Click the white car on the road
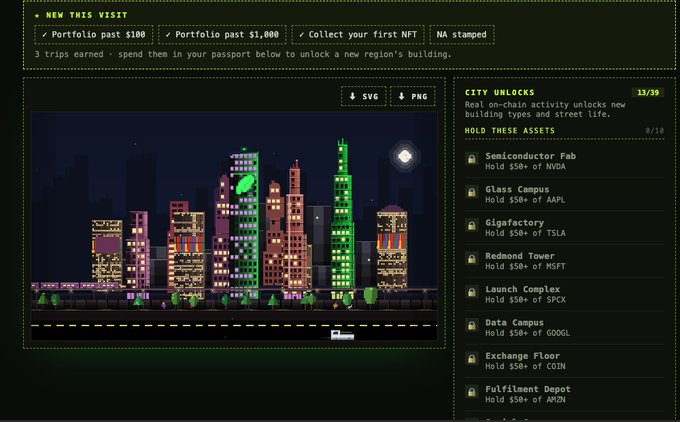The width and height of the screenshot is (680, 422). [x=343, y=335]
